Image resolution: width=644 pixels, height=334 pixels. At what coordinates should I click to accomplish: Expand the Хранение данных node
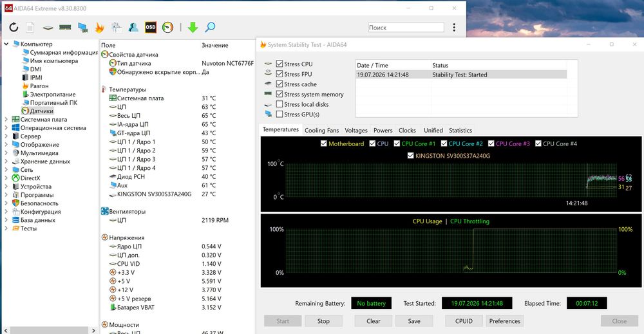6,162
